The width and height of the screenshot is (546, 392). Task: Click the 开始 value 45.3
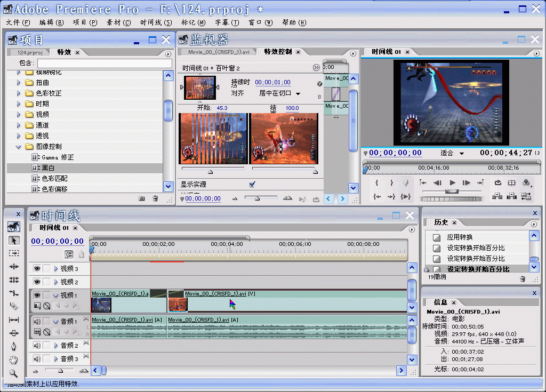(222, 108)
